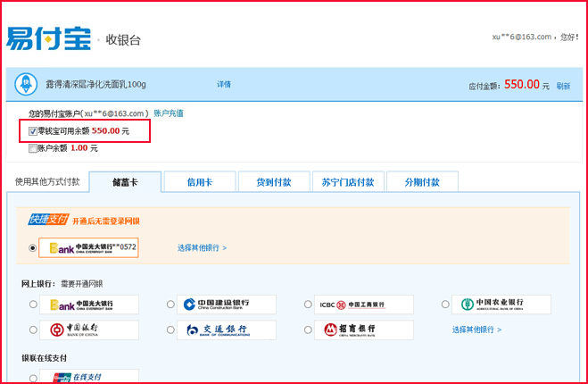Click the 刷新 link next to amount
The width and height of the screenshot is (588, 384).
(x=563, y=86)
